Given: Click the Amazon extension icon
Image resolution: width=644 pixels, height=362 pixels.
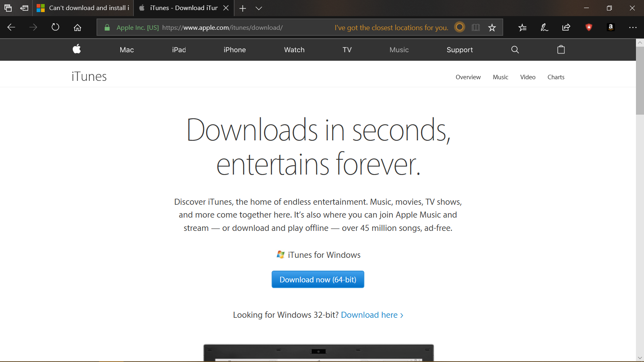Looking at the screenshot, I should click(611, 27).
